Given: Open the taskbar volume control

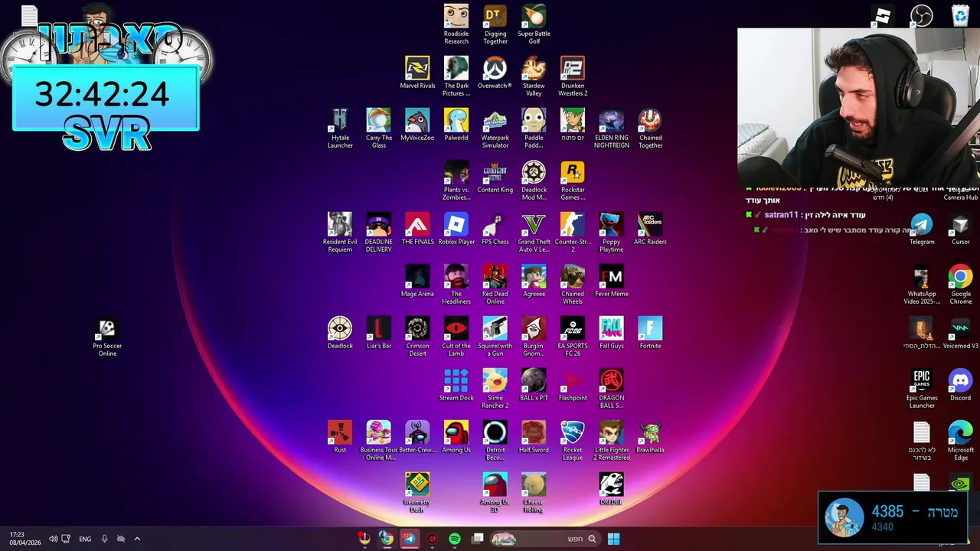Looking at the screenshot, I should click(x=53, y=539).
